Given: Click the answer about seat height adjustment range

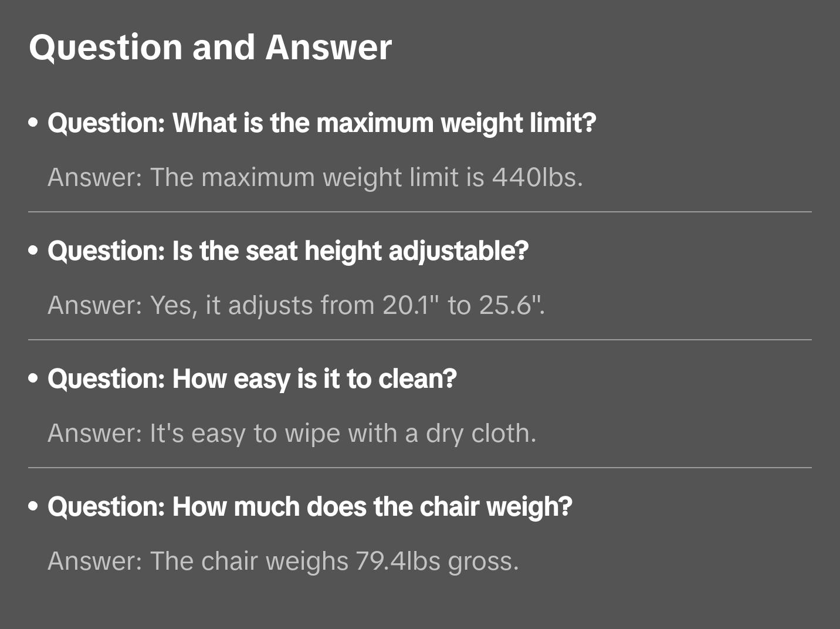Looking at the screenshot, I should point(296,305).
